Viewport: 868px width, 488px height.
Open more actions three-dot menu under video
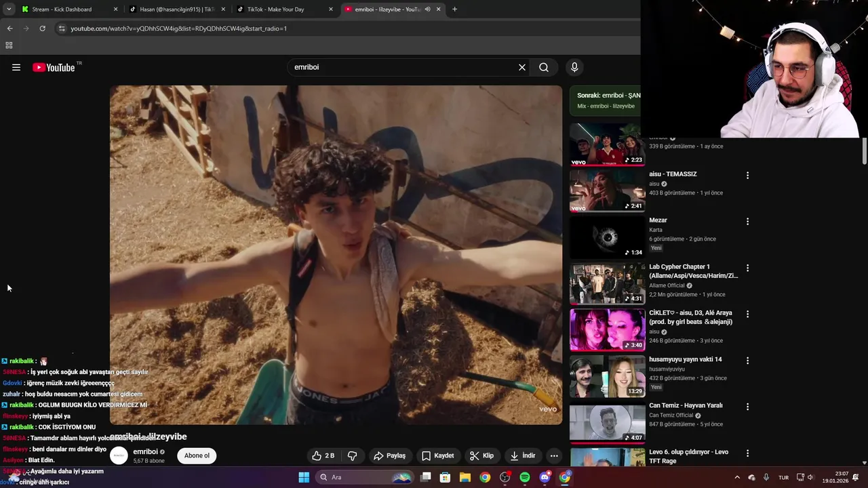point(554,455)
